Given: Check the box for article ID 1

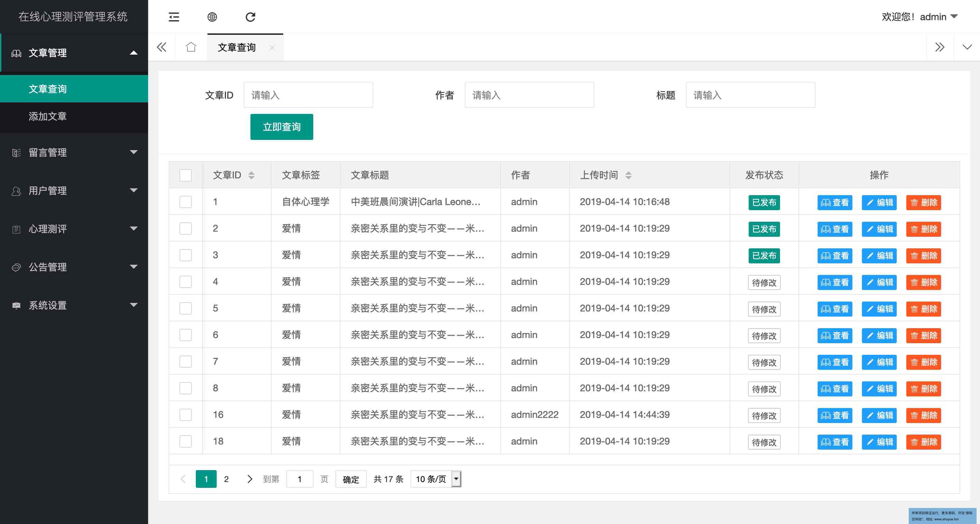Looking at the screenshot, I should pyautogui.click(x=186, y=202).
